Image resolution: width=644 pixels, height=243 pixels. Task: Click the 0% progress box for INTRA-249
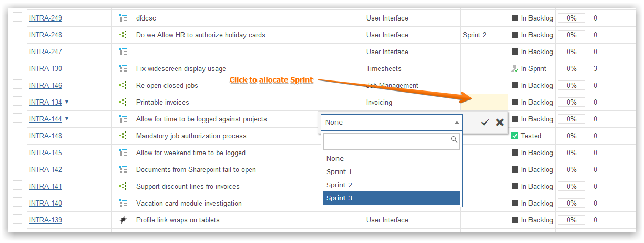571,18
